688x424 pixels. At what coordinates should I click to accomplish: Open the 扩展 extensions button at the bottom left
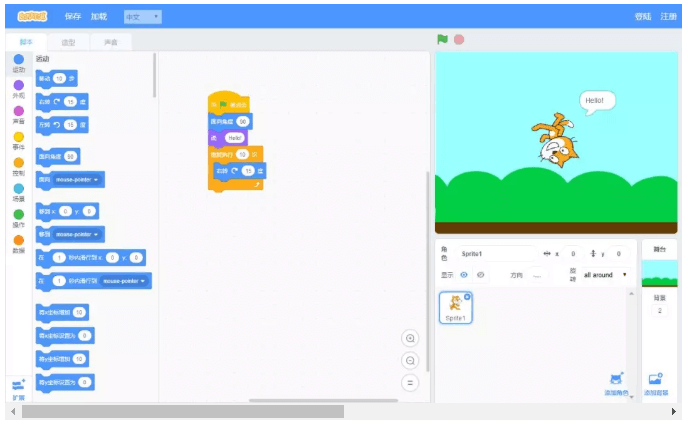(x=18, y=389)
